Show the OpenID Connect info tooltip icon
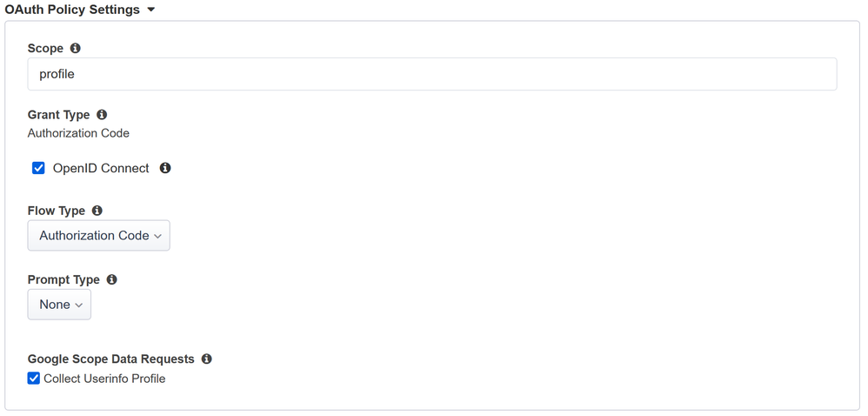The image size is (868, 416). click(165, 168)
